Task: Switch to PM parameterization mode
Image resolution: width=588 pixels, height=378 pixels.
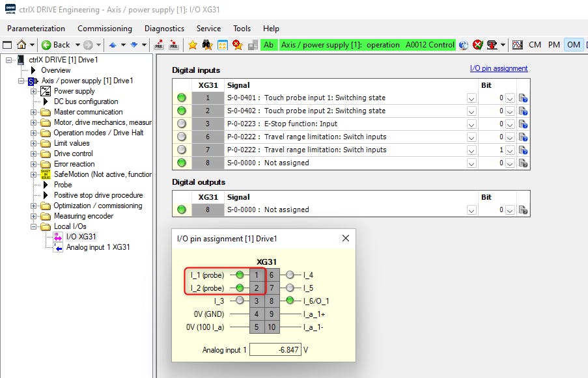Action: pyautogui.click(x=553, y=45)
